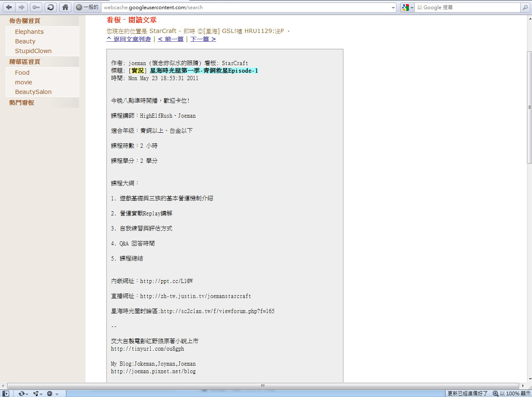
Task: Open 熱門看板 in sidebar
Action: [x=22, y=102]
